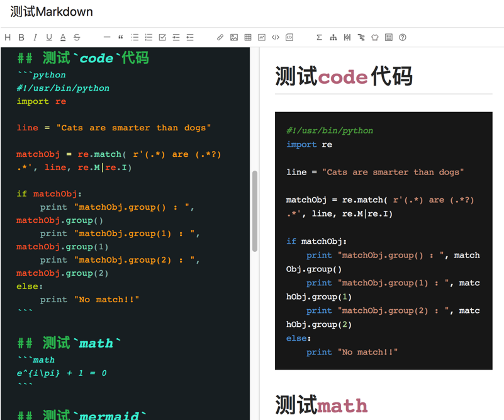Click the '```python' line in editor
Image resolution: width=504 pixels, height=420 pixels.
(42, 74)
